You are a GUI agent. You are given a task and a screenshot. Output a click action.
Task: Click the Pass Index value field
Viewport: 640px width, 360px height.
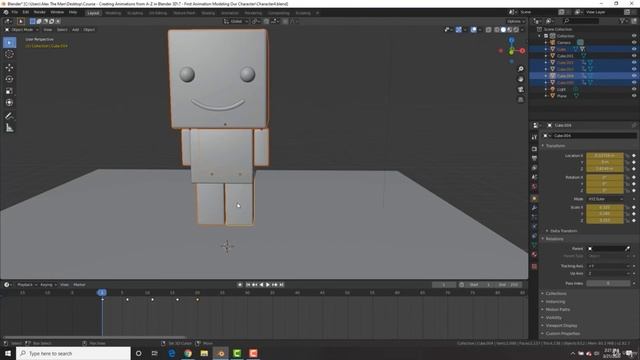click(607, 283)
